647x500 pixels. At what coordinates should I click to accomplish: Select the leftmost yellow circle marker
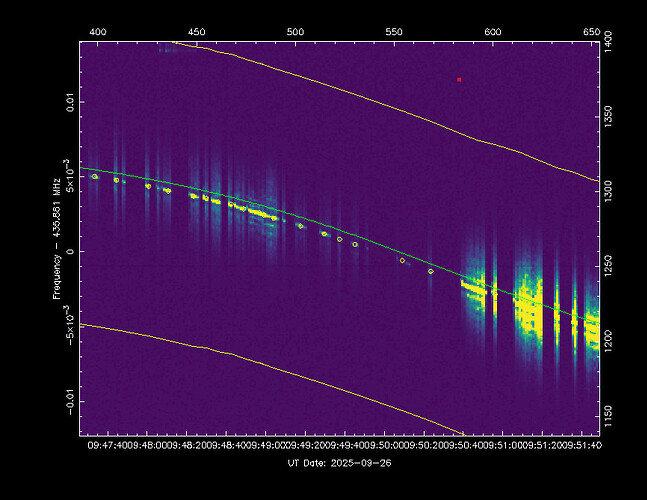pyautogui.click(x=95, y=176)
